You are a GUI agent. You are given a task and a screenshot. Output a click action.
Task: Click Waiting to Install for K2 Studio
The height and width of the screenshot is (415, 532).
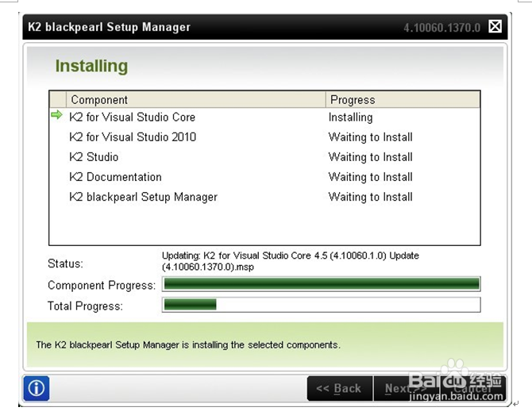click(371, 157)
